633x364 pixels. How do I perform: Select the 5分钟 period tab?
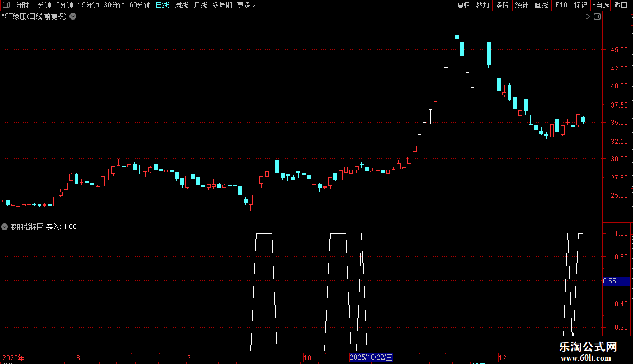click(x=64, y=5)
